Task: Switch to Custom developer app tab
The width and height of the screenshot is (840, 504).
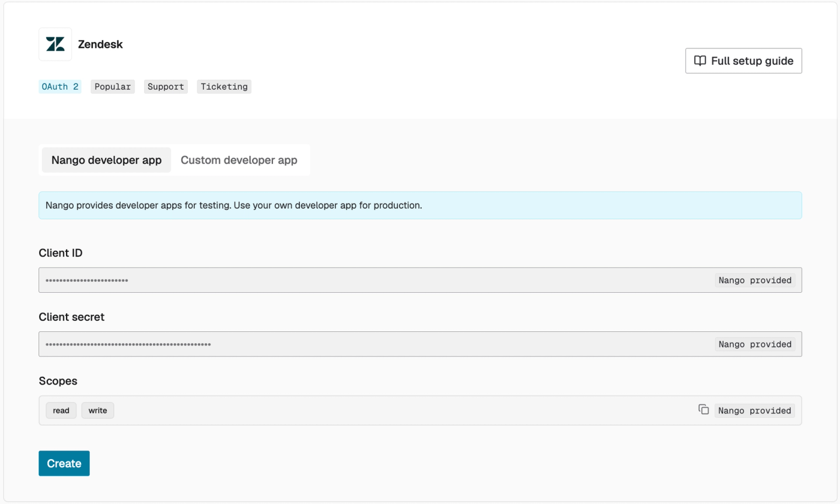Action: point(239,160)
